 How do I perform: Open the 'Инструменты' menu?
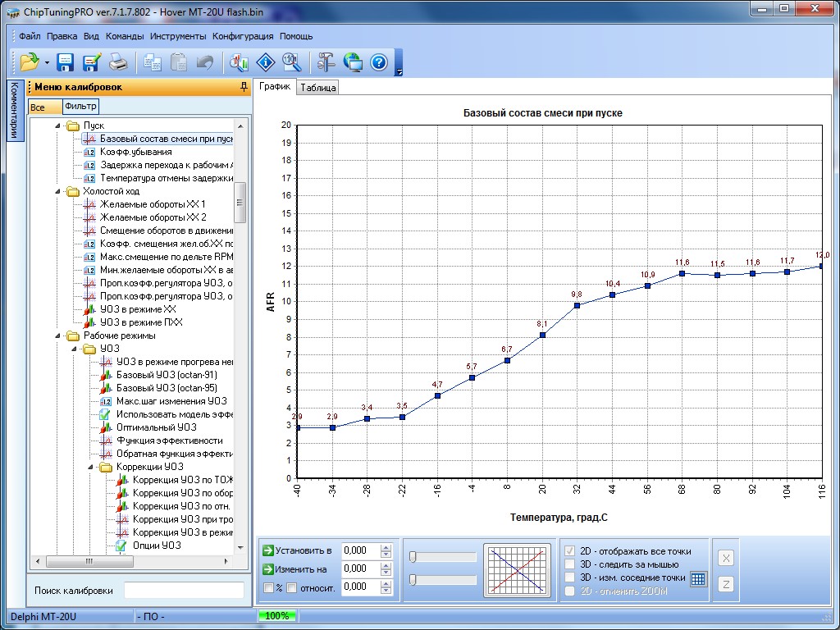178,36
